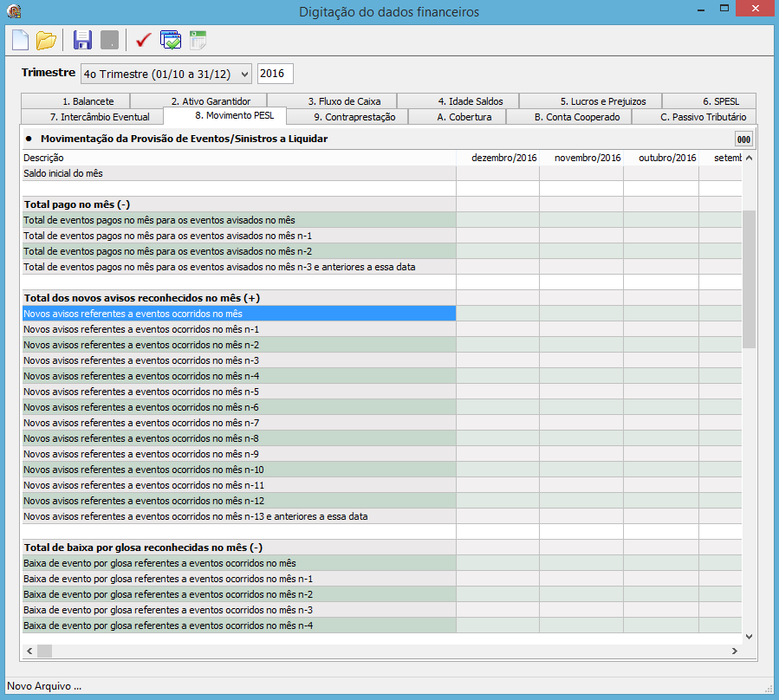Select 'Baixa de evento por glosa... no mês n-4'
The image size is (779, 700).
239,626
